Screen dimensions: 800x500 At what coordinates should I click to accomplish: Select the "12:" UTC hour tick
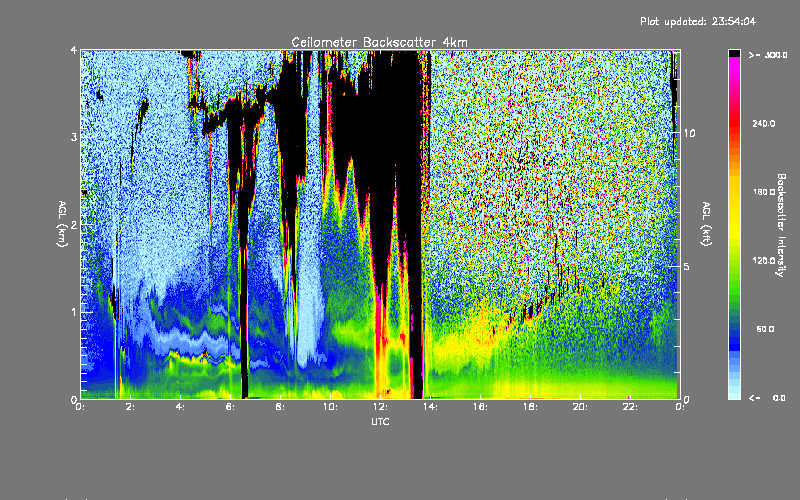click(380, 407)
